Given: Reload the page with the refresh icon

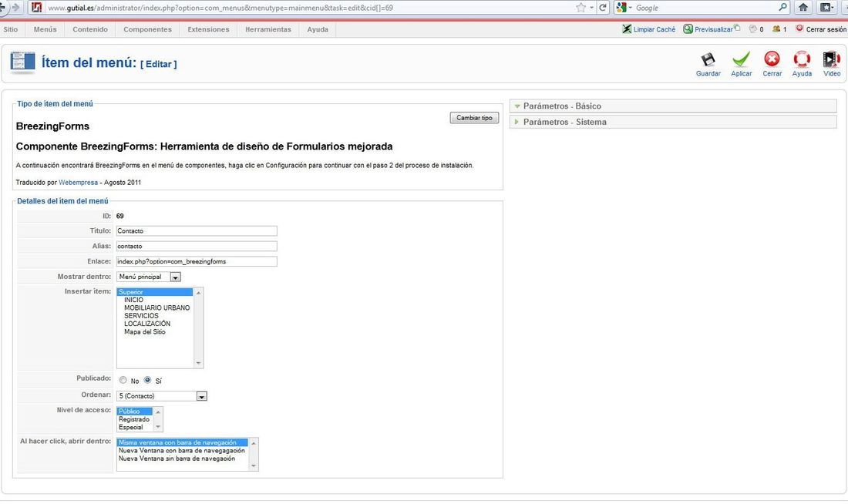Looking at the screenshot, I should point(603,8).
